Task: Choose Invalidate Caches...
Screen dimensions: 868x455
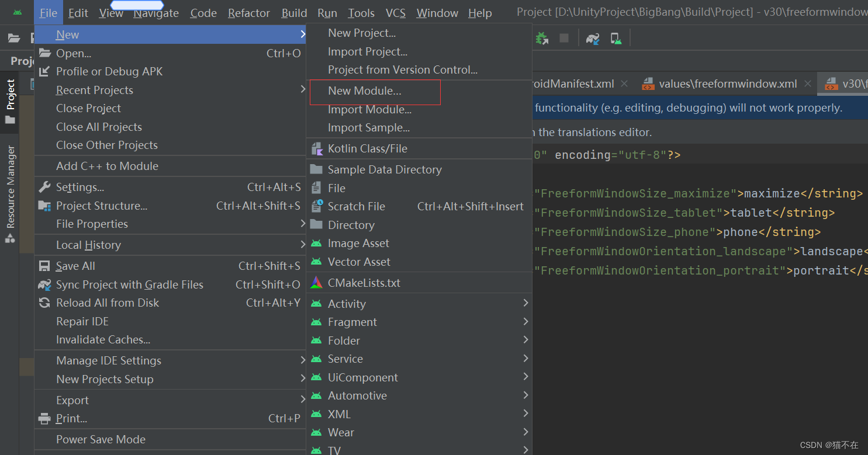Action: point(171,339)
